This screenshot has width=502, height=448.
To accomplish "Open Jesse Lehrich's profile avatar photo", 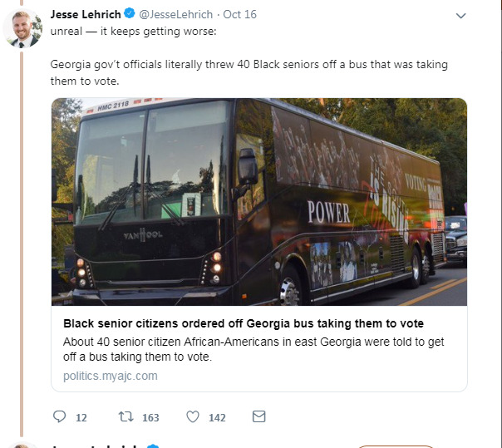I will pyautogui.click(x=22, y=28).
